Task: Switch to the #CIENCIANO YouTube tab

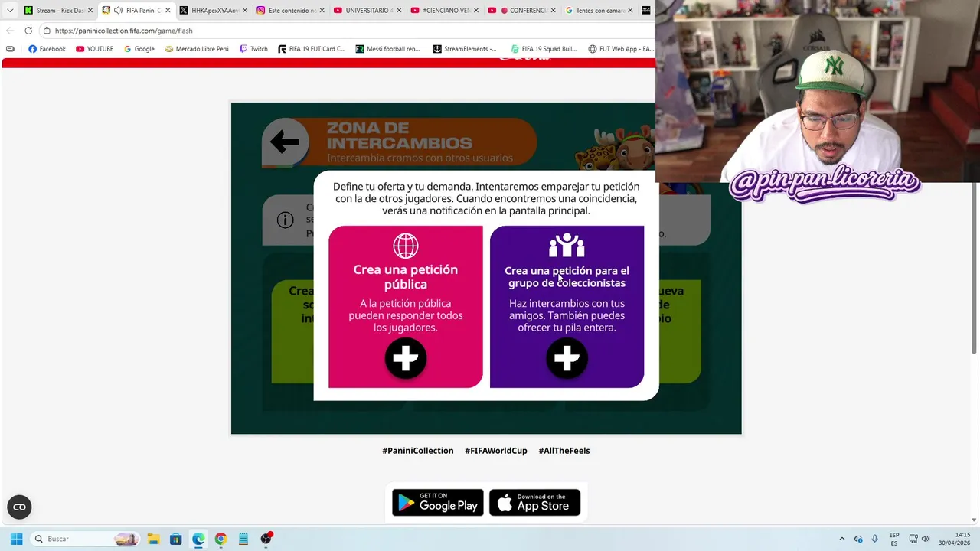Action: click(445, 11)
